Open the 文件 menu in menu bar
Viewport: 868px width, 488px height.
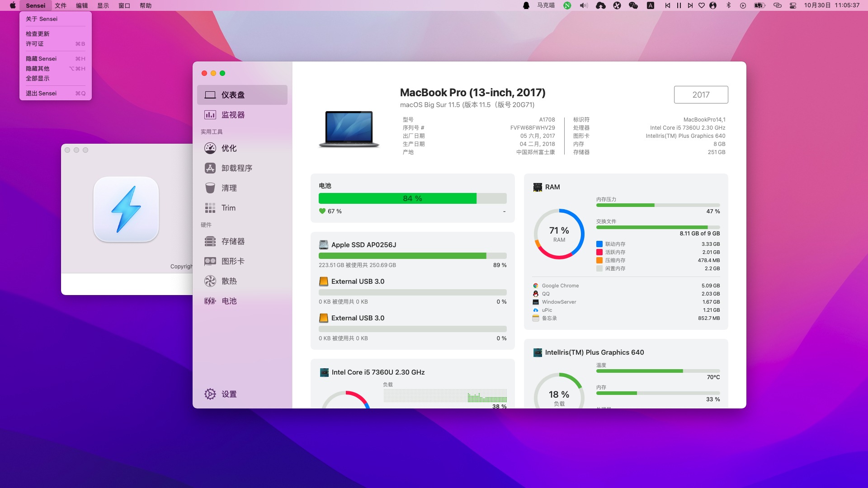[x=61, y=5]
